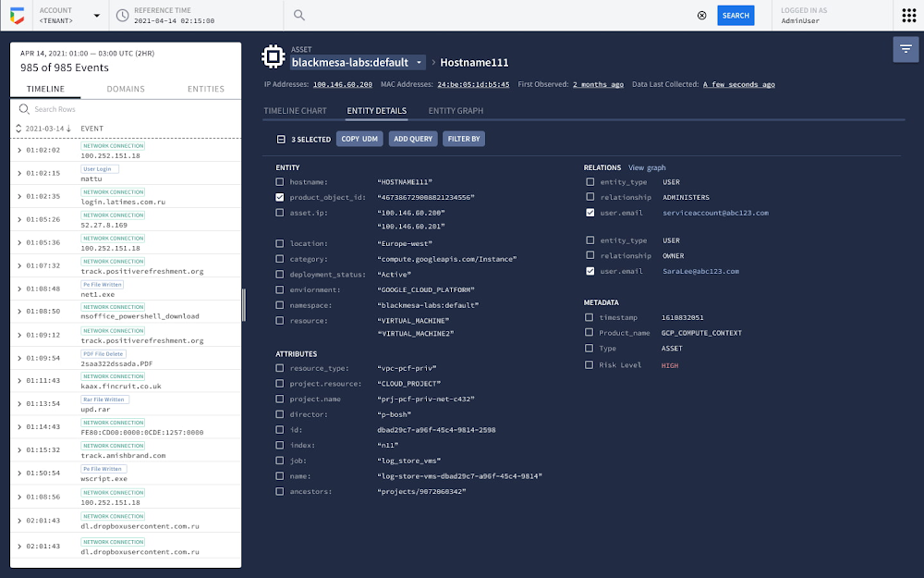Click the Copy UDM button

(x=359, y=139)
